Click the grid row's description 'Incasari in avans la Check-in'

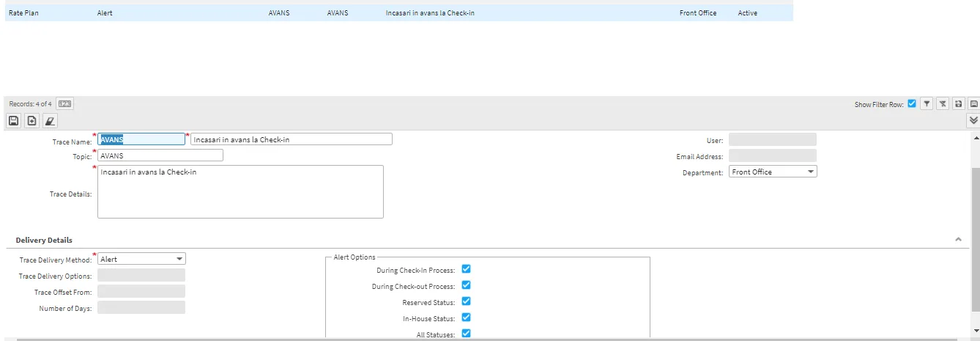pyautogui.click(x=430, y=13)
